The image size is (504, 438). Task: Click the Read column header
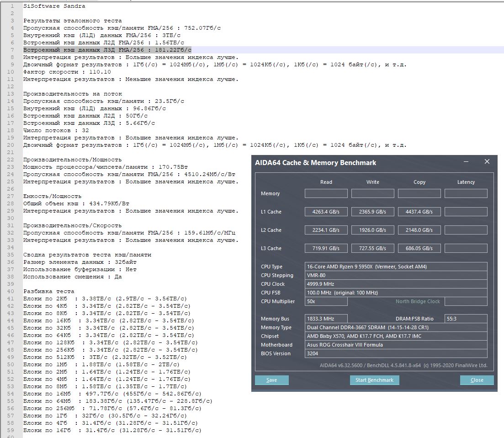tap(326, 182)
